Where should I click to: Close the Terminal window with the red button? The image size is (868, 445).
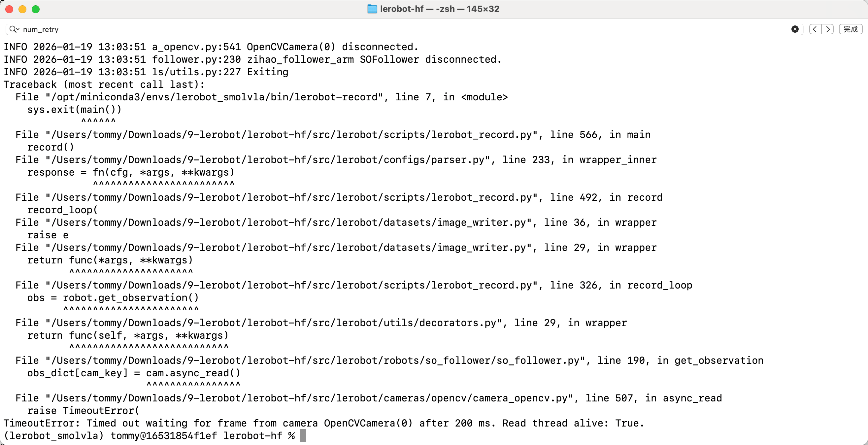10,9
